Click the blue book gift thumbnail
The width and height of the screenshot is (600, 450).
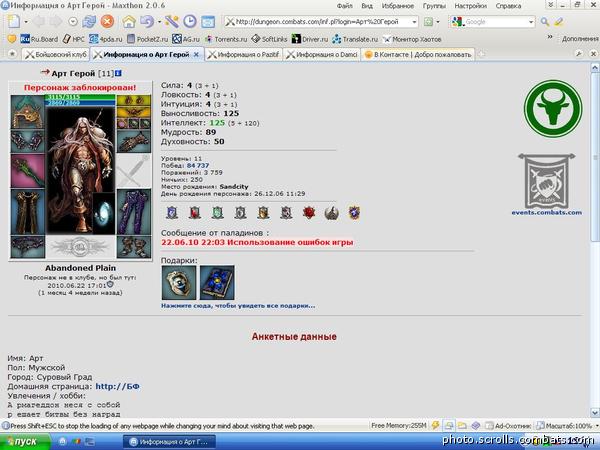click(x=217, y=283)
